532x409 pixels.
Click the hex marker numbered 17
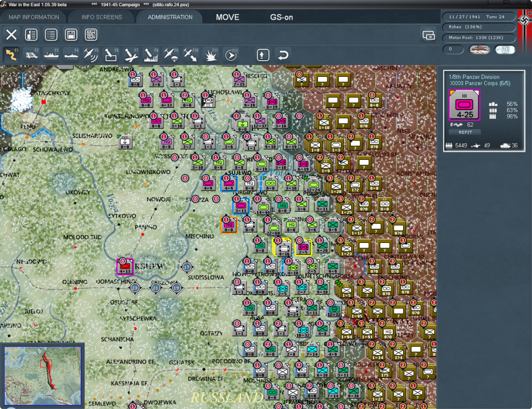(x=187, y=267)
